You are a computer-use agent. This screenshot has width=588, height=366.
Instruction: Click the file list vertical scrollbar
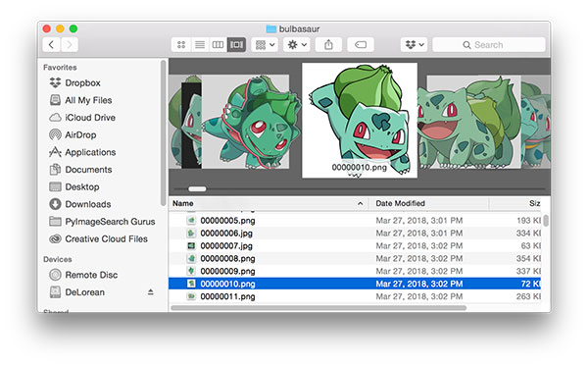click(546, 221)
